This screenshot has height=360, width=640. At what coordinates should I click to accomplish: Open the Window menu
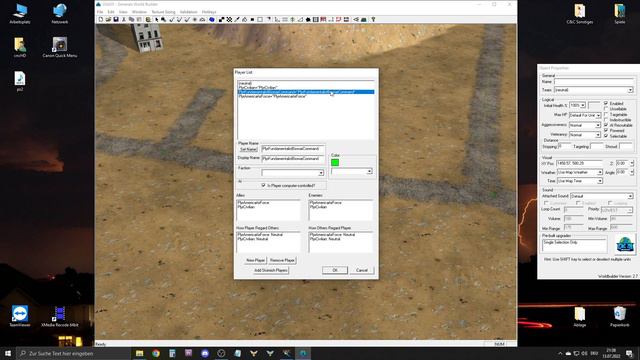(139, 12)
